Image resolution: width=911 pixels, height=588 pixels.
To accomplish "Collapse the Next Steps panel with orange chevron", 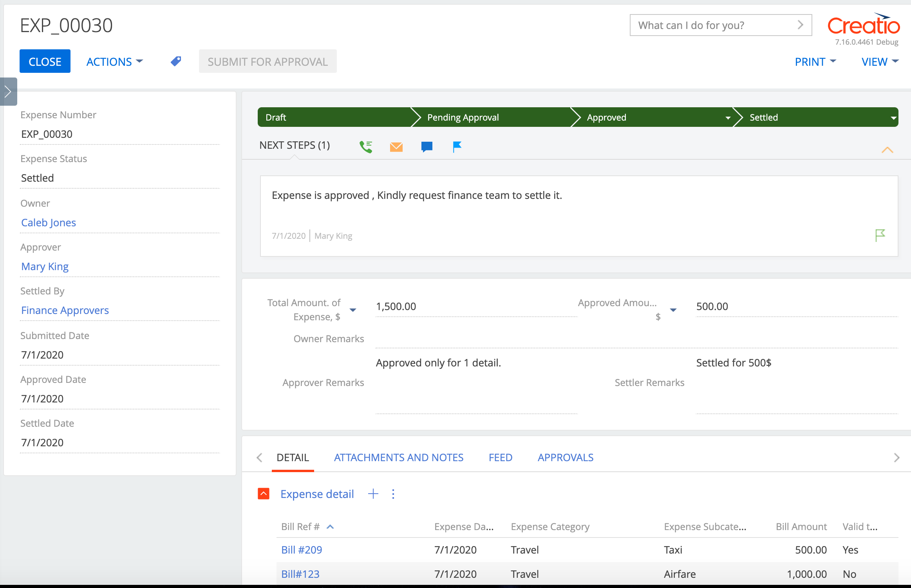I will [888, 150].
